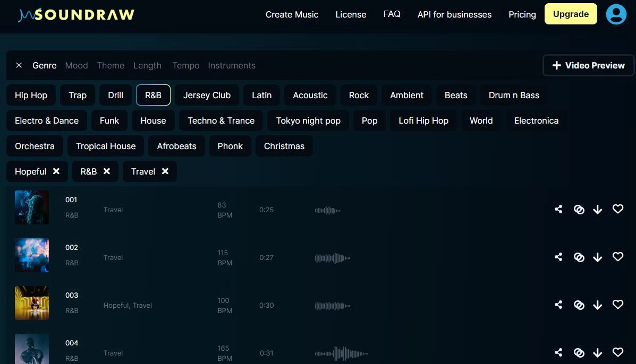The width and height of the screenshot is (636, 364).
Task: Remove the Hopeful filter tag
Action: [56, 171]
